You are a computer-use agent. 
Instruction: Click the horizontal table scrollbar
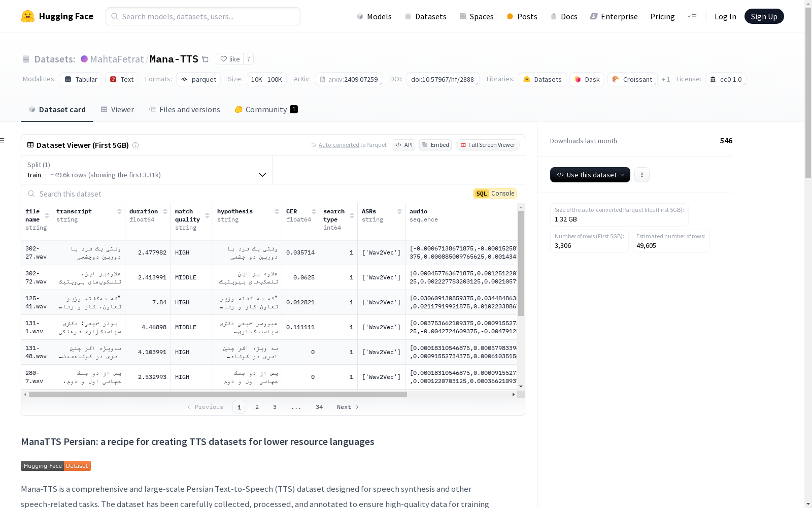(218, 394)
